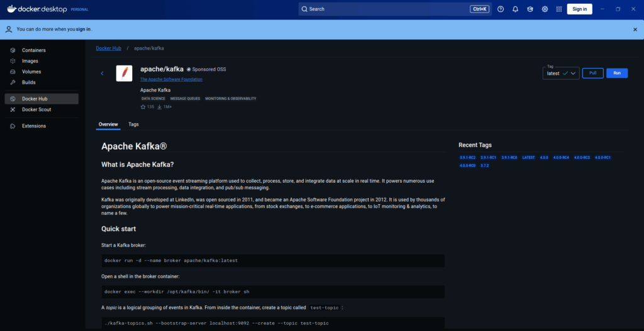Select the 3.7.2 recent tag
Screen dimensions: 644x331
click(485, 166)
